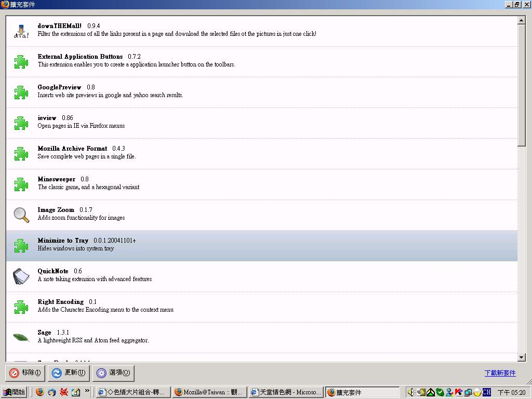Select the ieview extension name
This screenshot has height=399, width=532.
pyautogui.click(x=47, y=118)
